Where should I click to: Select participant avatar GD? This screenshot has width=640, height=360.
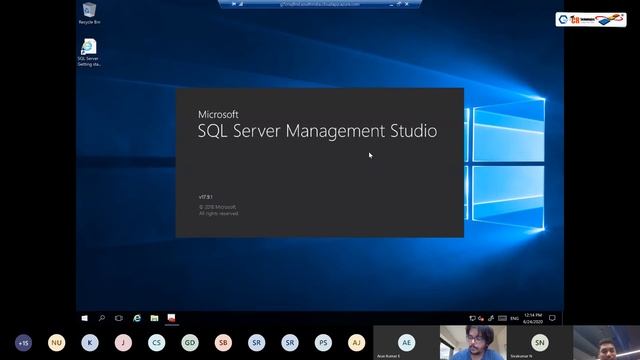click(x=190, y=343)
